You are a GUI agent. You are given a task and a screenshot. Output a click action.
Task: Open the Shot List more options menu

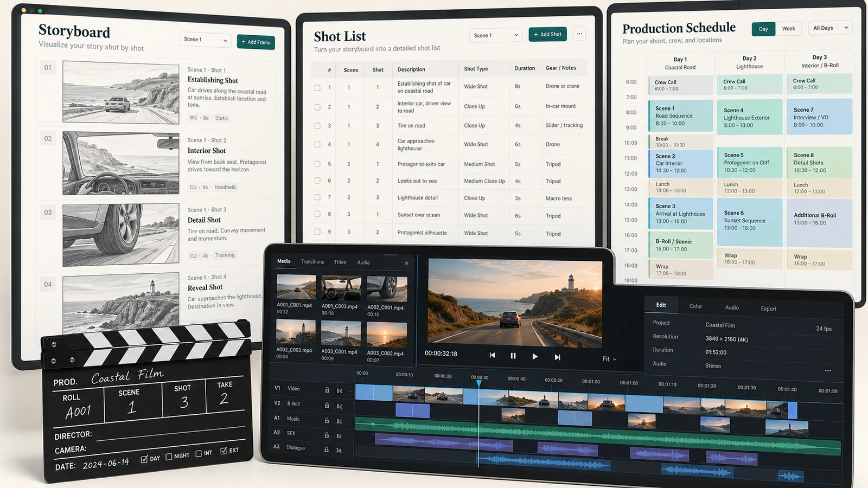pos(579,34)
